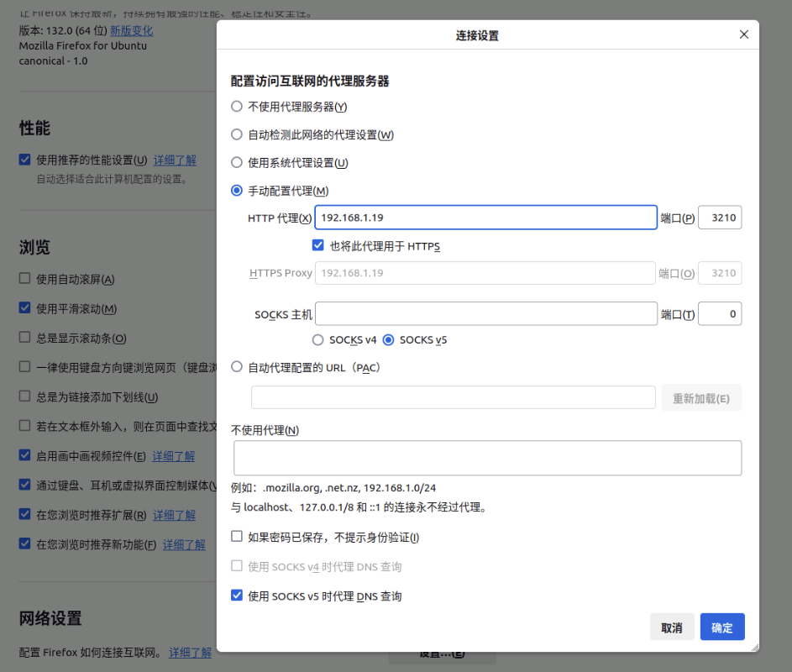Check 一律使用键盘方向键浏览网页
This screenshot has height=672, width=792.
point(24,366)
